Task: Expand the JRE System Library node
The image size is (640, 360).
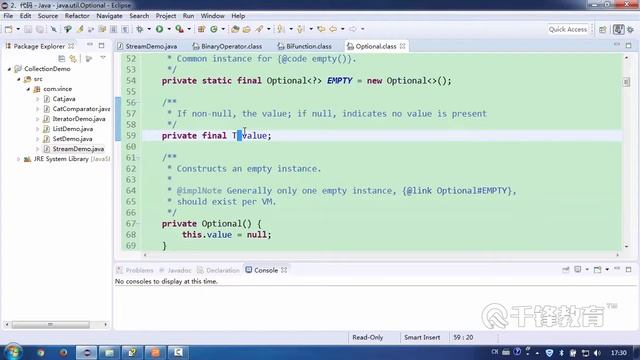Action: pos(18,159)
